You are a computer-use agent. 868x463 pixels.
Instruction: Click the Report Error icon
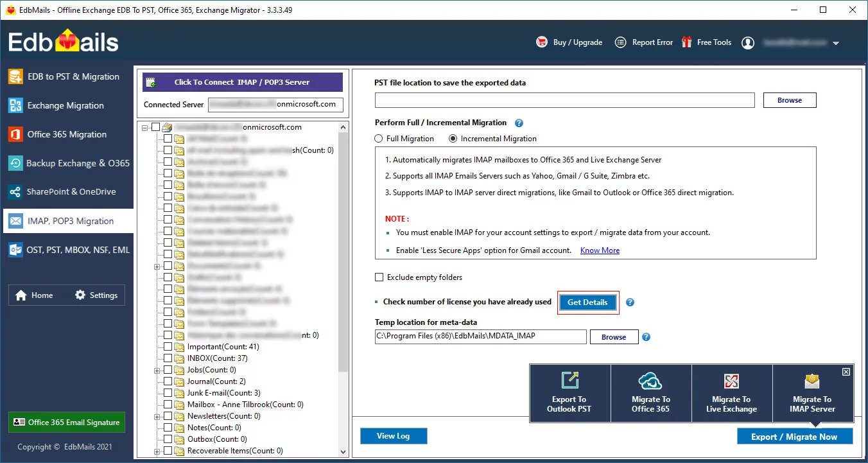[x=621, y=42]
